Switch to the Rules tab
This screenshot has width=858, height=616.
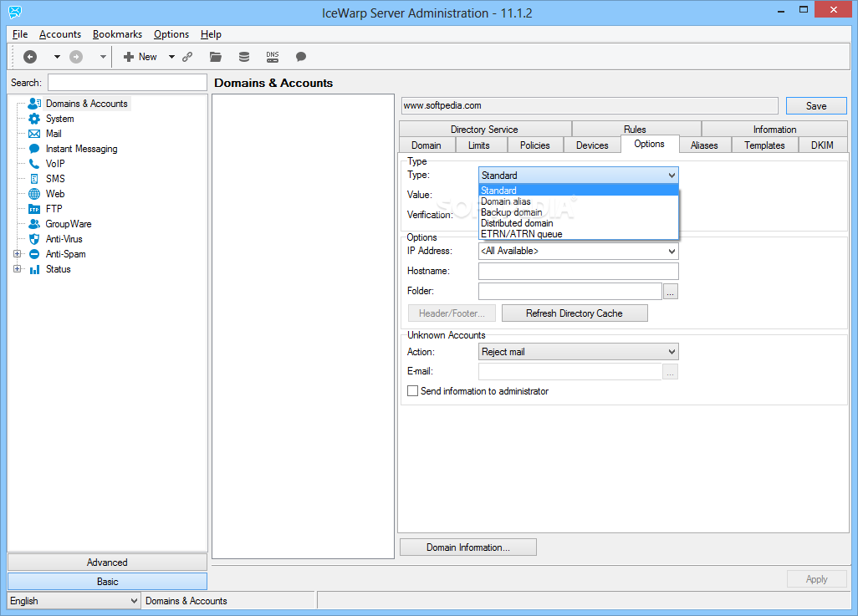[635, 129]
